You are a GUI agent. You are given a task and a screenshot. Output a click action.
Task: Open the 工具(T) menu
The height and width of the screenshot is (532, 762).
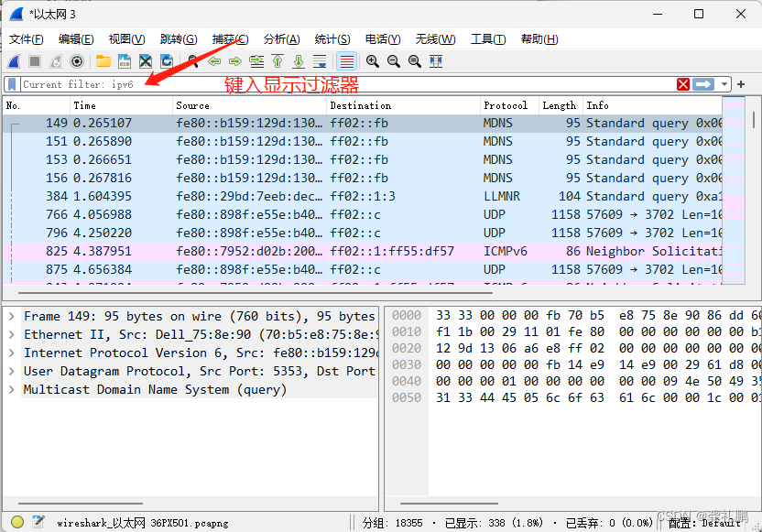[488, 39]
